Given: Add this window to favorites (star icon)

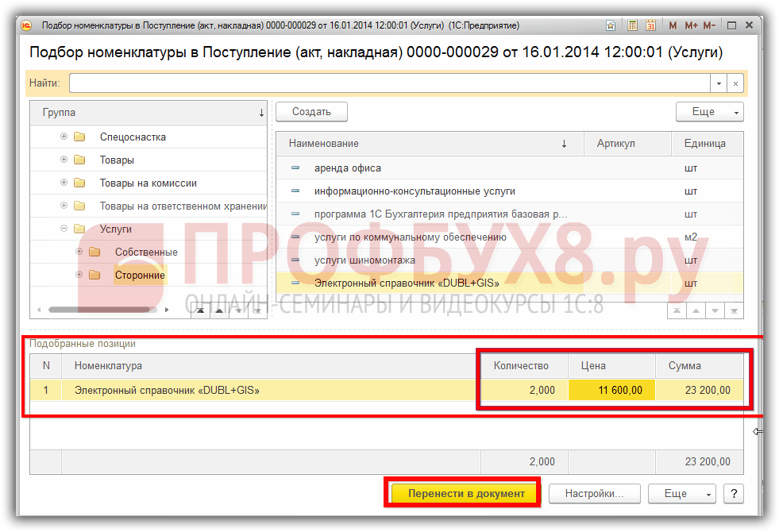Looking at the screenshot, I should 610,25.
